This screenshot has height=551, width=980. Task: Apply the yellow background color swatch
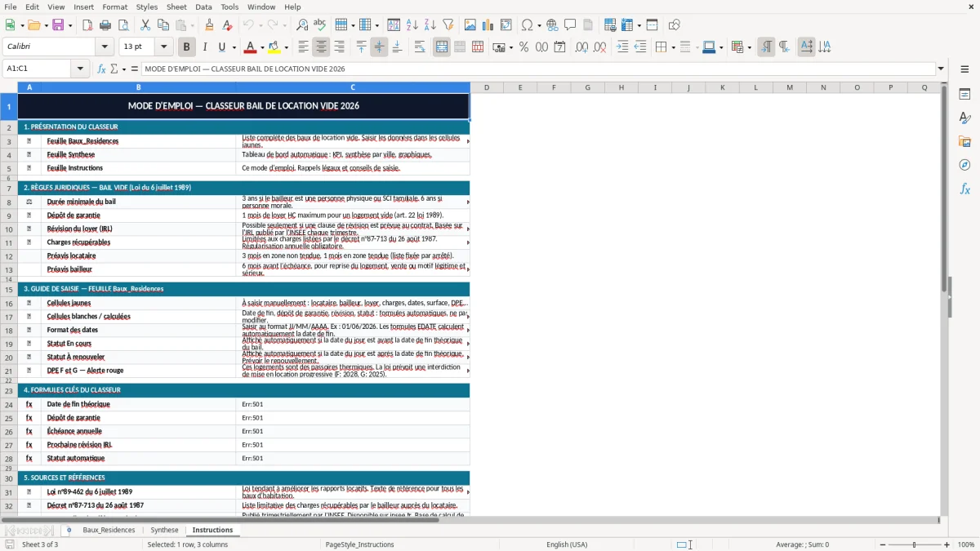point(274,47)
